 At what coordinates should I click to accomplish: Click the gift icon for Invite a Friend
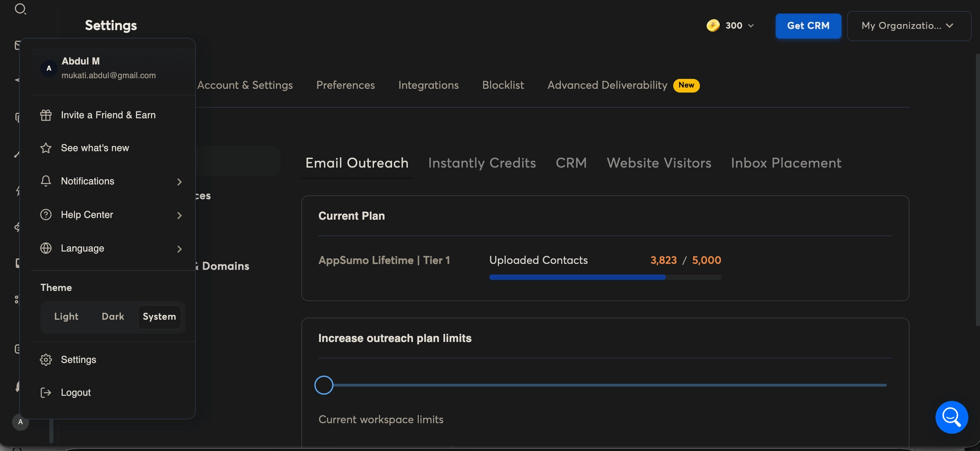(46, 115)
